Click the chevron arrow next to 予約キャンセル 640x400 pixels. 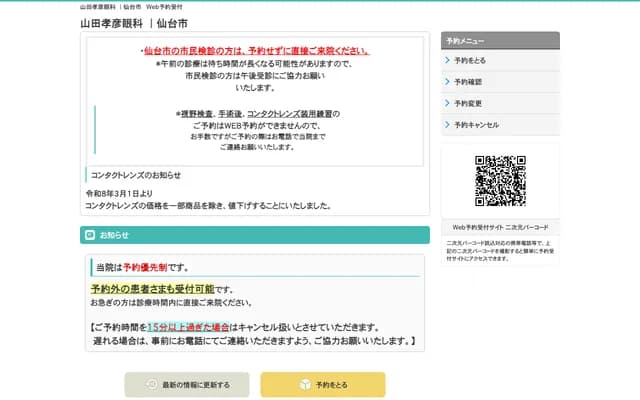pyautogui.click(x=446, y=125)
